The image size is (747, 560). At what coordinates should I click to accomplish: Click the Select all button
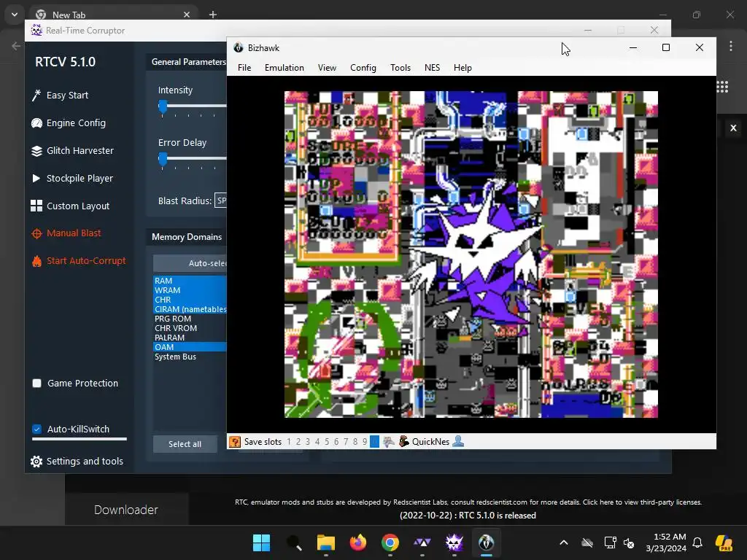[185, 444]
